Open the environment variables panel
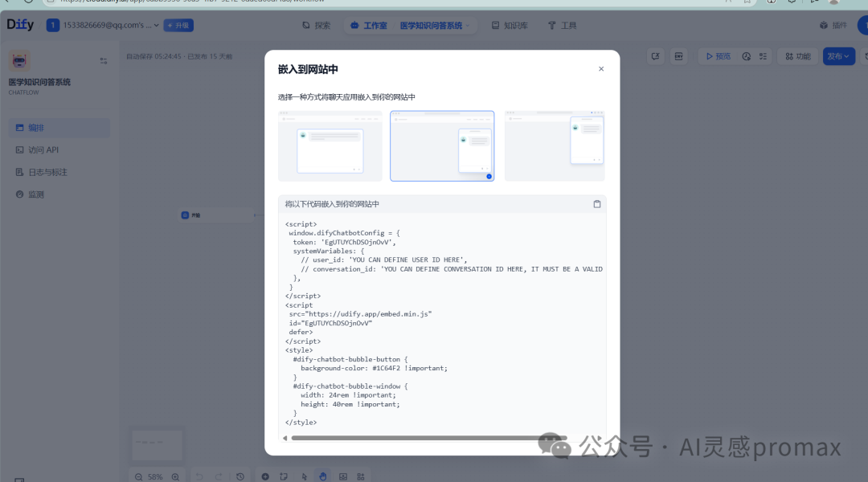The image size is (868, 482). pos(678,56)
